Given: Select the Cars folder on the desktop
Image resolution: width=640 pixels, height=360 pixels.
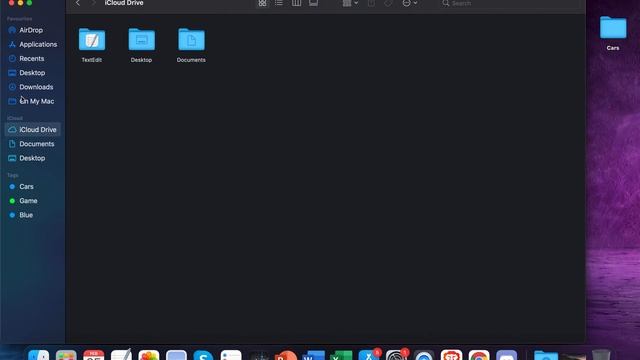Looking at the screenshot, I should (613, 33).
